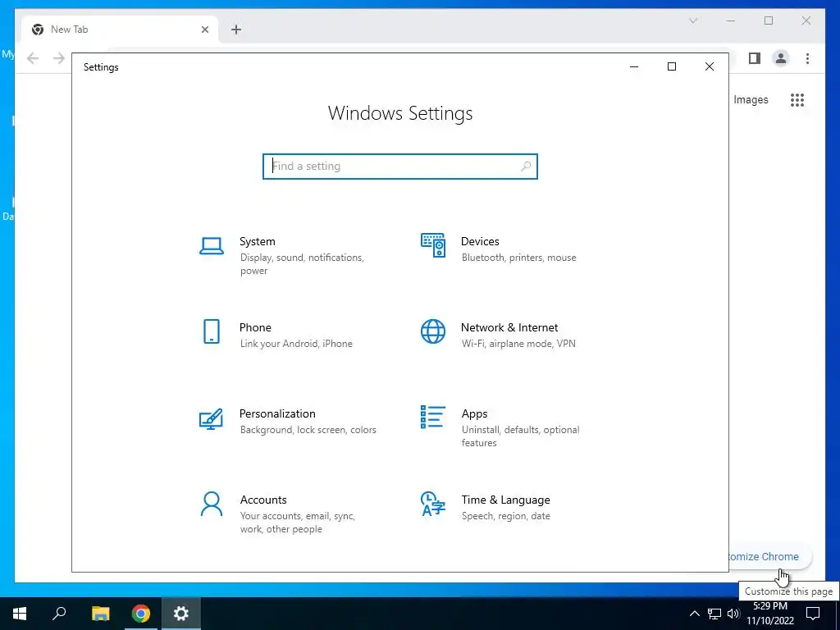Click the Phone settings icon
This screenshot has height=630, width=840.
(212, 331)
